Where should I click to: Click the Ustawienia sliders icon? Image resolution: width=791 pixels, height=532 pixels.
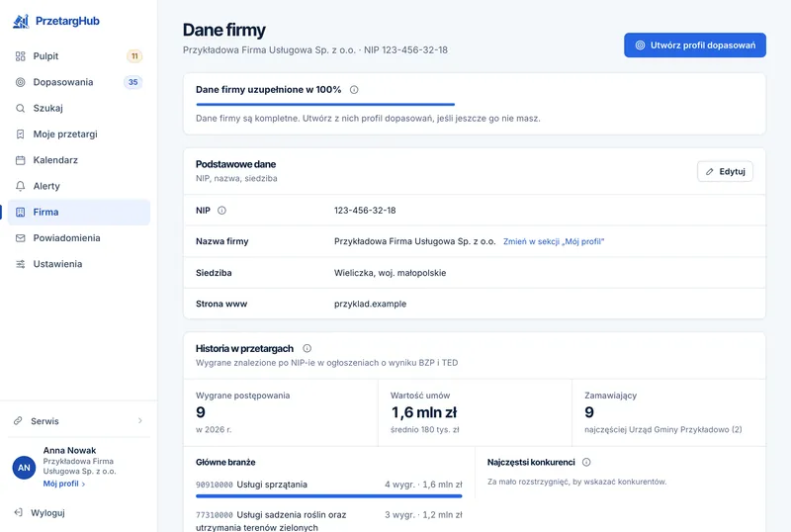[x=20, y=264]
